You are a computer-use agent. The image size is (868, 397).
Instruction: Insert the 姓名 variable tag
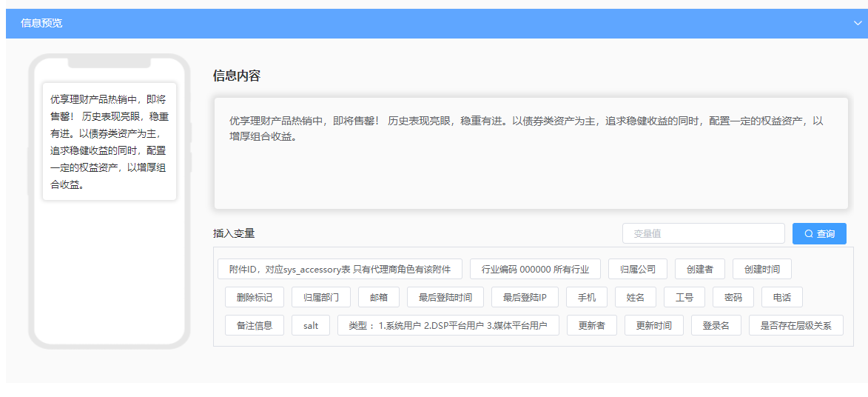[x=636, y=297]
